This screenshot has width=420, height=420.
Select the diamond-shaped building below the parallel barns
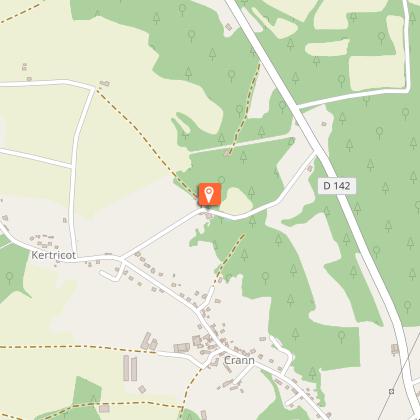[142, 389]
